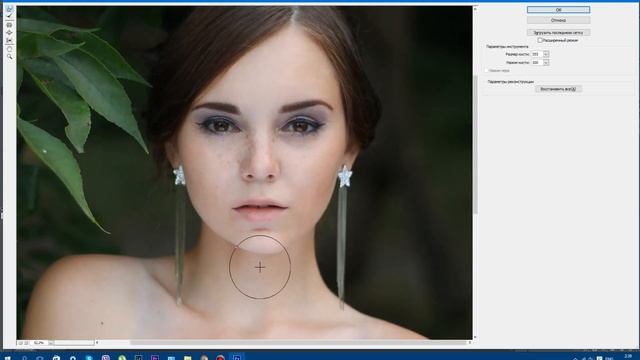
Task: Open Premiere Pro from the taskbar
Action: [x=155, y=358]
